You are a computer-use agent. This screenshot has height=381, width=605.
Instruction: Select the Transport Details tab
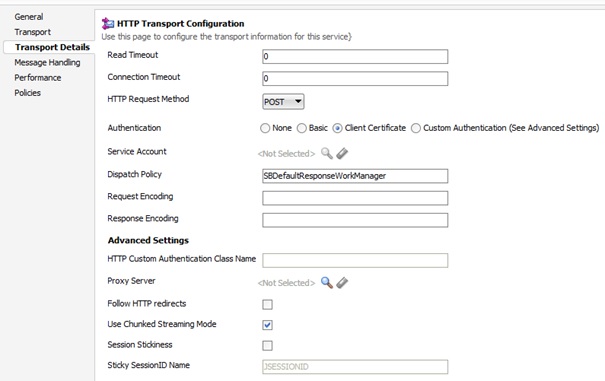point(52,47)
